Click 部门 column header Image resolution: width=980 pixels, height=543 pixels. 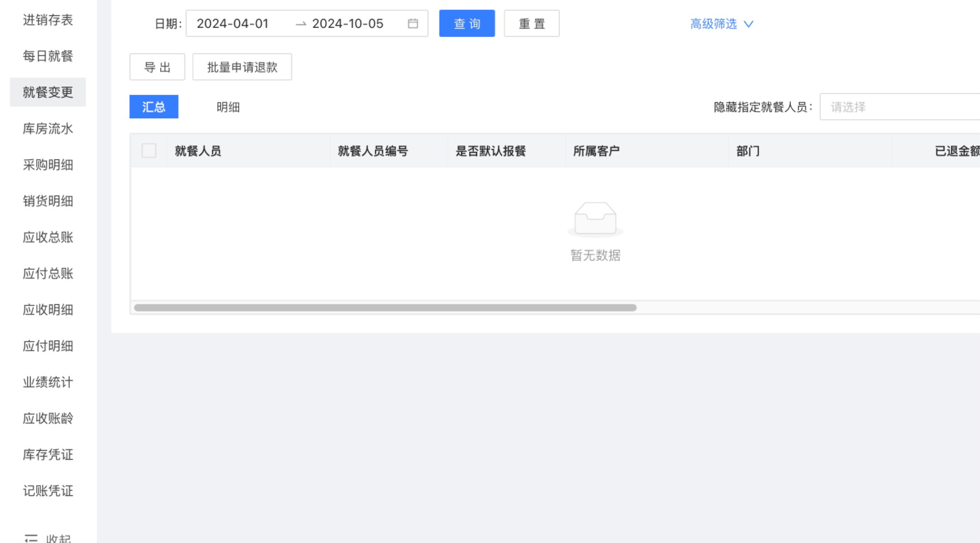pos(748,151)
